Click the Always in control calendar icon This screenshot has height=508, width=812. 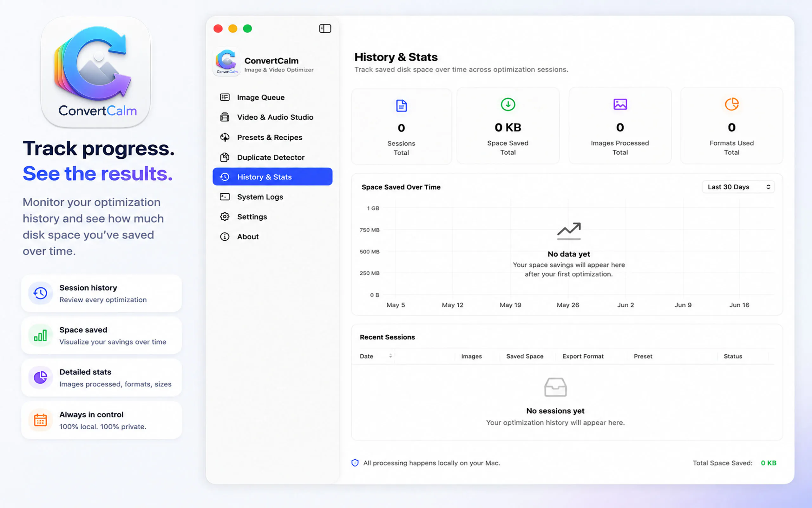click(x=40, y=420)
